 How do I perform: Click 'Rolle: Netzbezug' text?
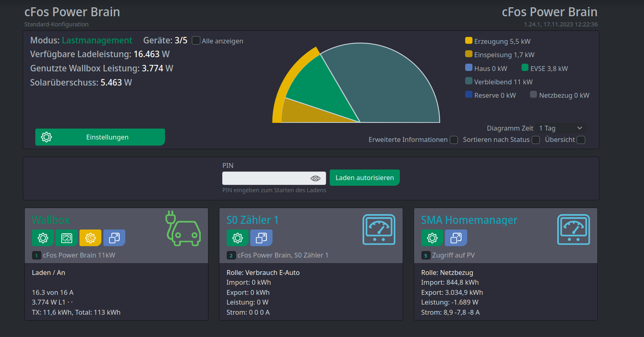click(447, 273)
